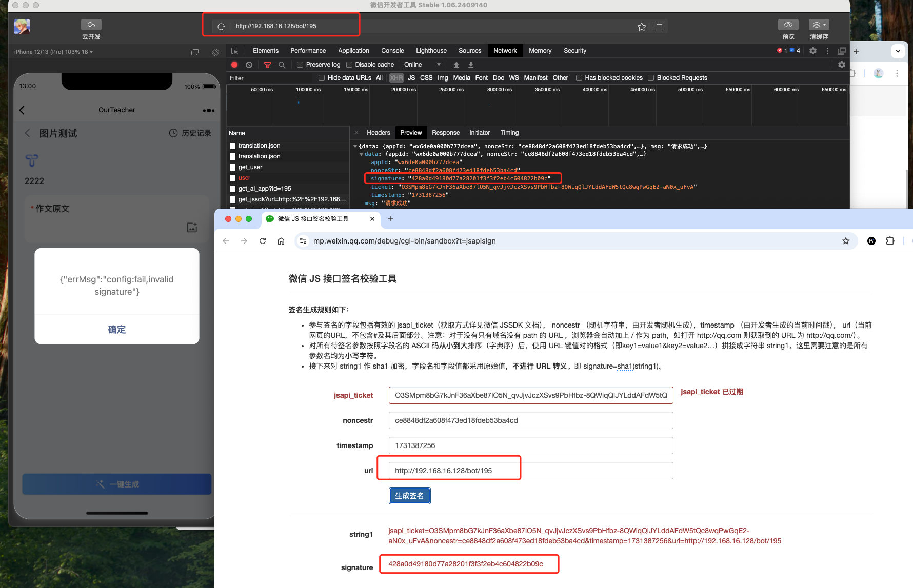Stop recording the network log
Viewport: 913px width, 588px height.
[234, 65]
